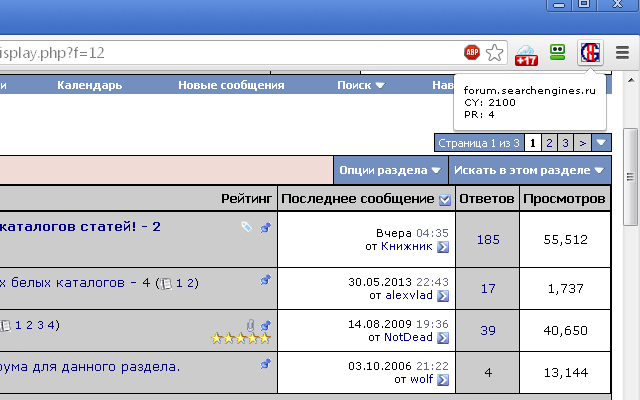Click forum.searchengines.ru in the extension popup
Screen dimensions: 640x400
coord(530,91)
